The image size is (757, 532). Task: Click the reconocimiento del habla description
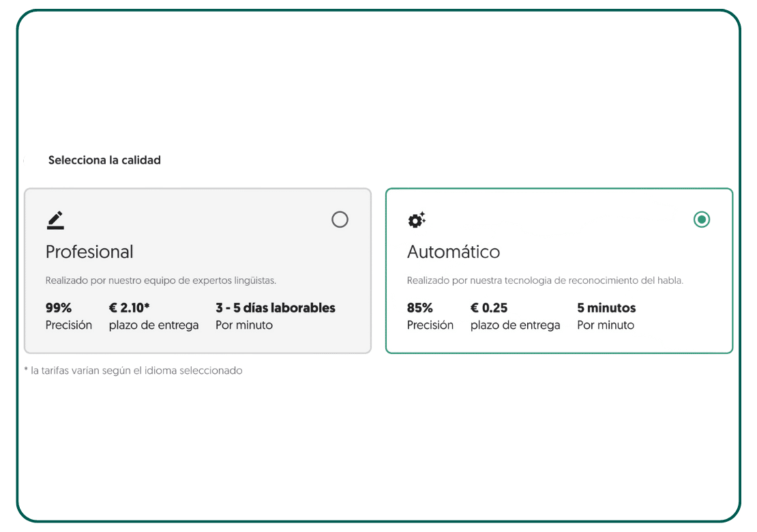click(545, 280)
